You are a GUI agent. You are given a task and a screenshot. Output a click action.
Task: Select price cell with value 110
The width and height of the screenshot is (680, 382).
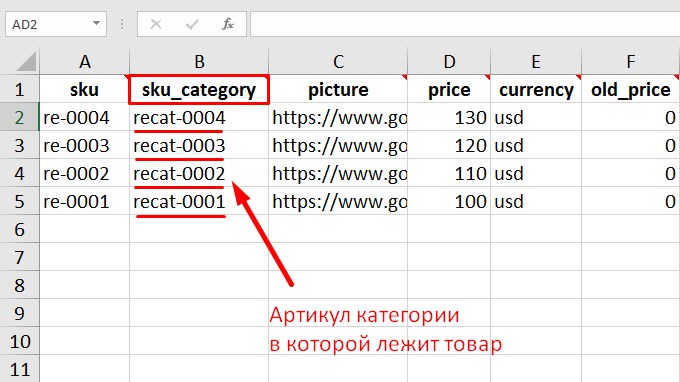pos(449,173)
